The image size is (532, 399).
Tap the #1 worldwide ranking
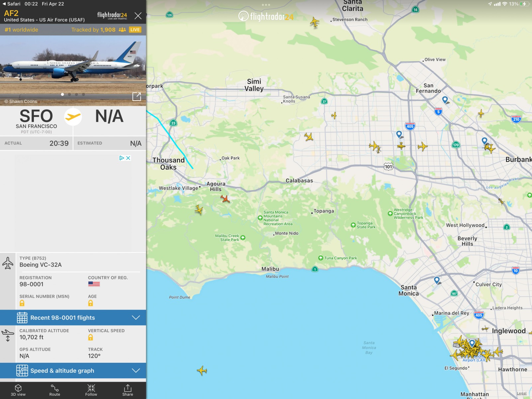point(21,30)
